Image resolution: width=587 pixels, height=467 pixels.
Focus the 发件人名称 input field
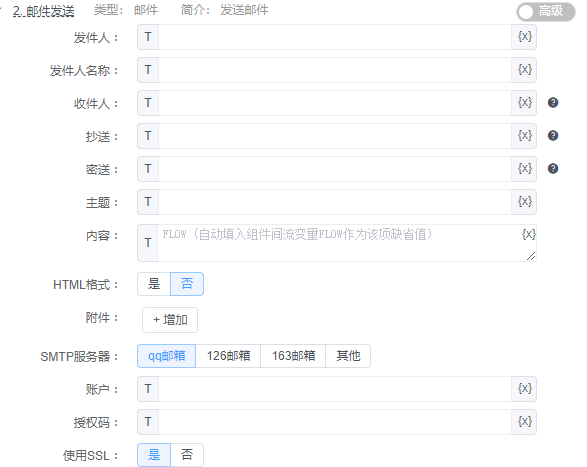[335, 70]
